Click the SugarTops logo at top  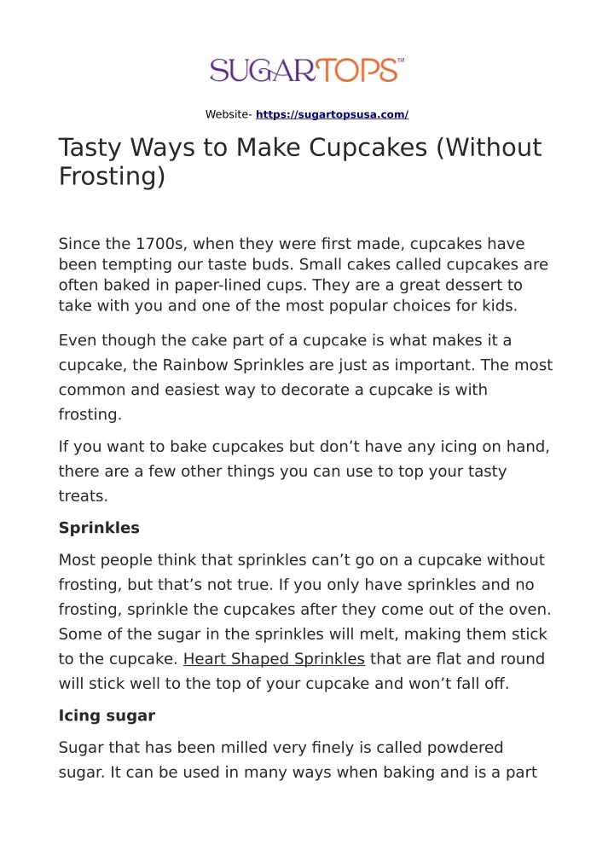coord(307,70)
